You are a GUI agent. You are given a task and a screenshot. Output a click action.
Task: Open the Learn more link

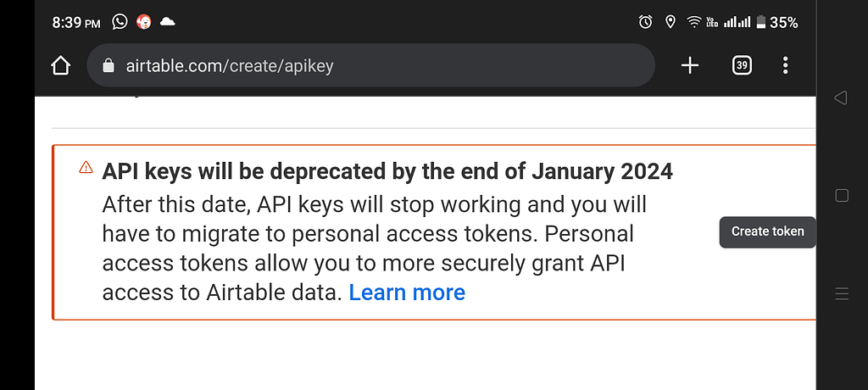pyautogui.click(x=407, y=292)
